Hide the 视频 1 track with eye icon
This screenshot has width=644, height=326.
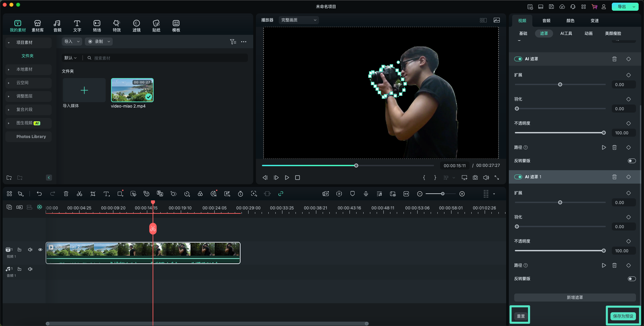click(x=40, y=250)
